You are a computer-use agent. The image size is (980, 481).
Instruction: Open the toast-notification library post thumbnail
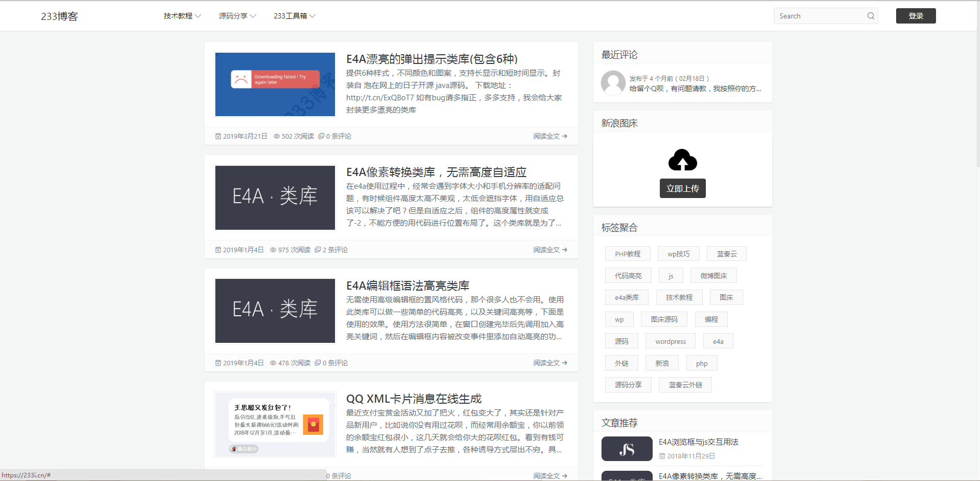coord(275,84)
